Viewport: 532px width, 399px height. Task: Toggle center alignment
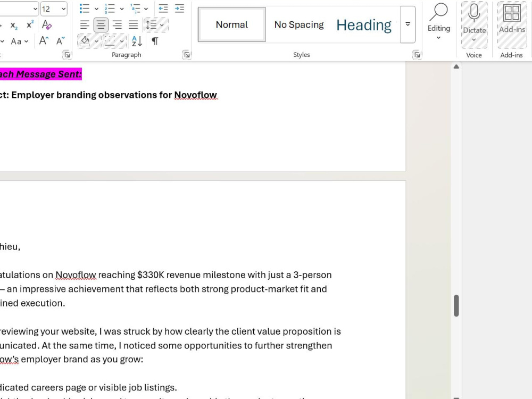point(101,25)
